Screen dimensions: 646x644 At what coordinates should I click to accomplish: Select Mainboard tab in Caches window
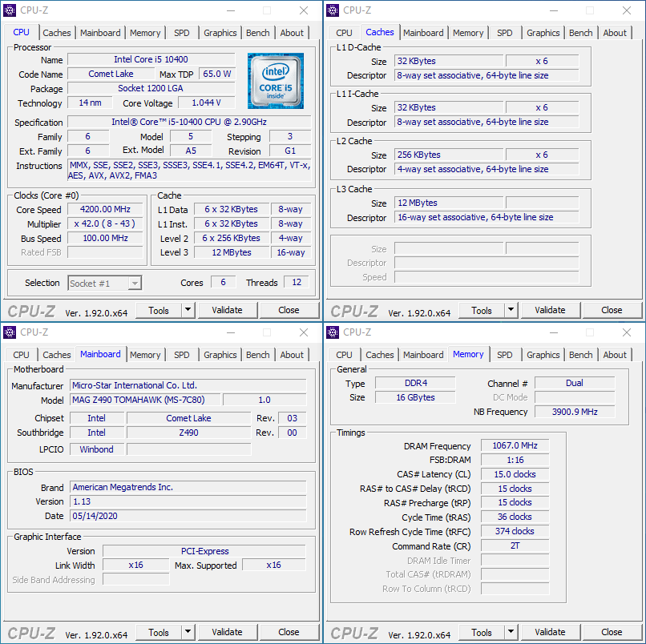pos(423,33)
